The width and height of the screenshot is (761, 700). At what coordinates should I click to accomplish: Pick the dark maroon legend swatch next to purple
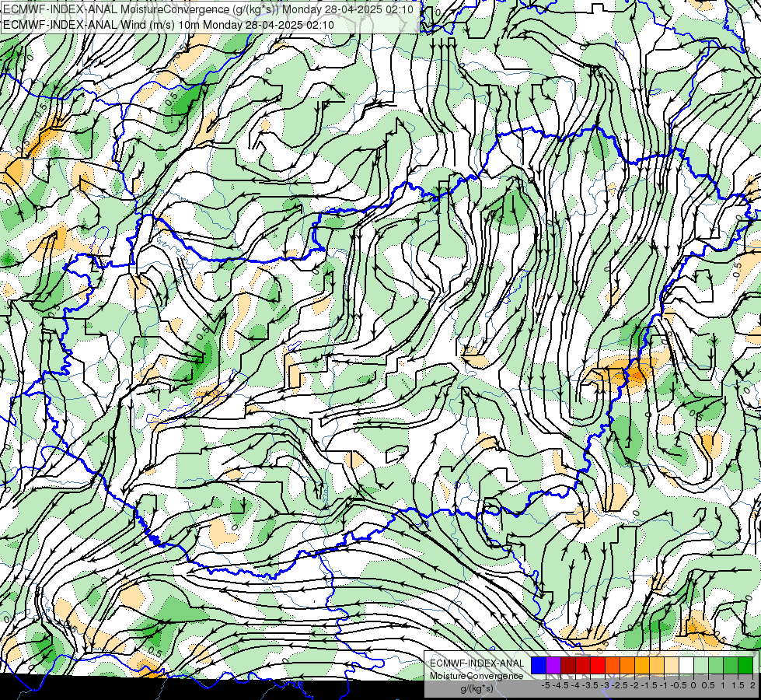point(568,666)
